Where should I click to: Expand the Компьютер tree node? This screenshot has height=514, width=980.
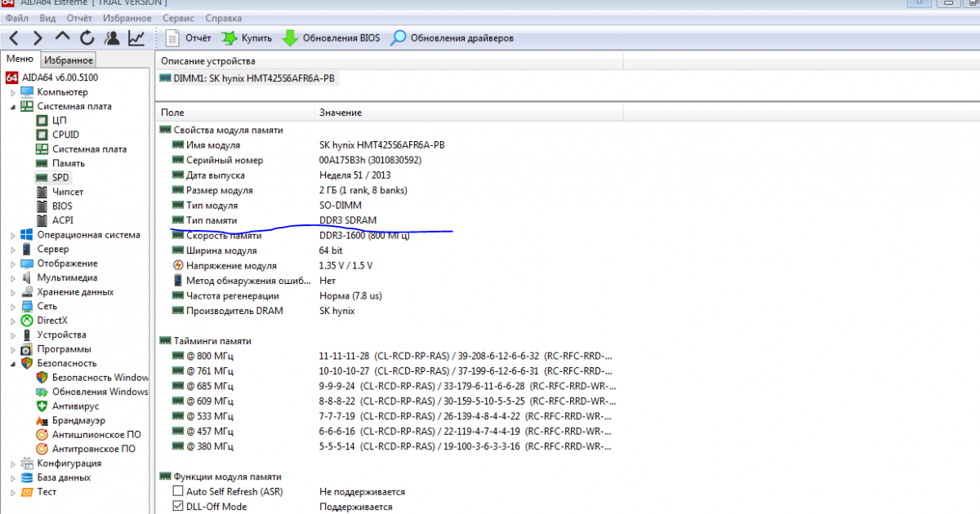pos(13,92)
